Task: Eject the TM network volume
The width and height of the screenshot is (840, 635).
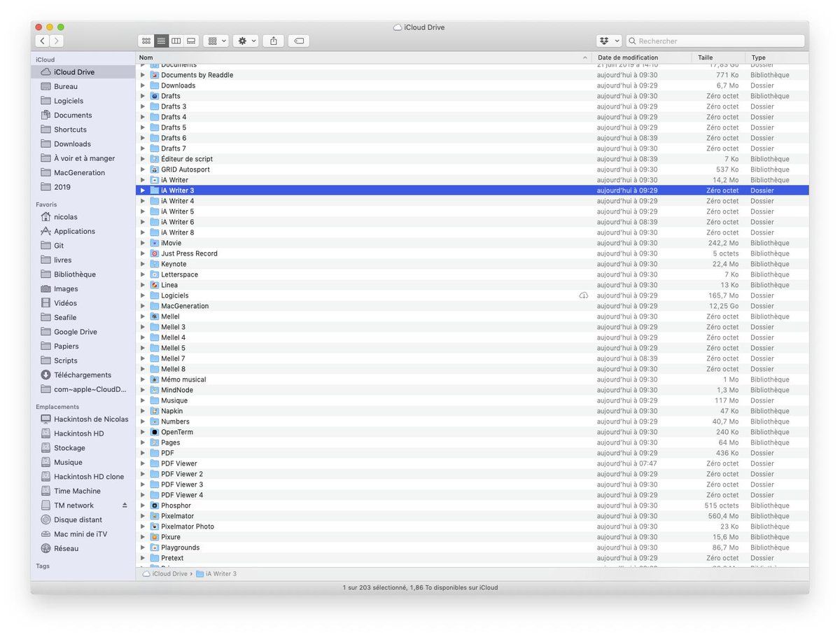Action: (125, 505)
